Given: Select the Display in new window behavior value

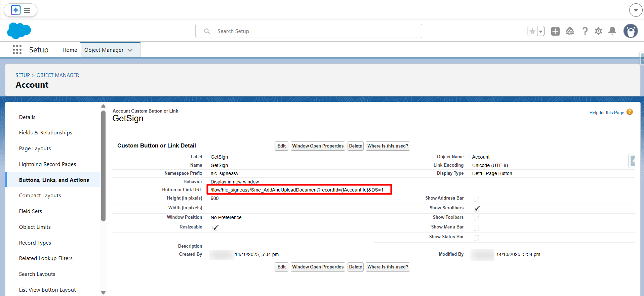Looking at the screenshot, I should (x=235, y=182).
